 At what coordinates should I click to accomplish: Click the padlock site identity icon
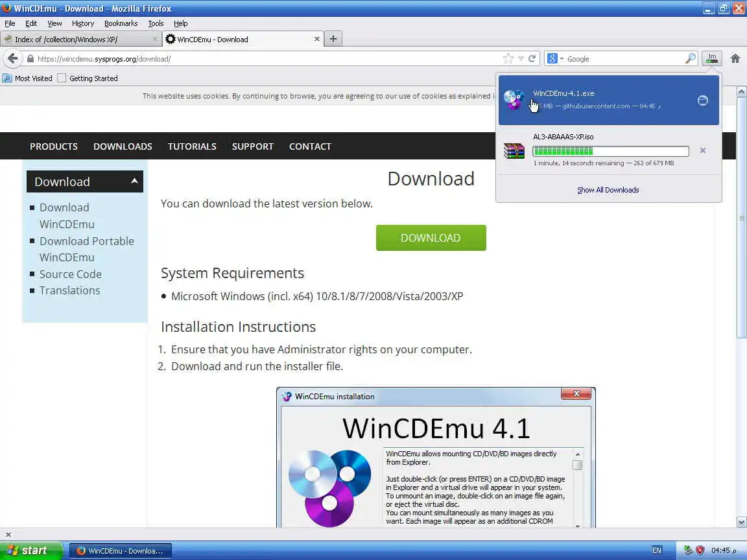[x=30, y=59]
